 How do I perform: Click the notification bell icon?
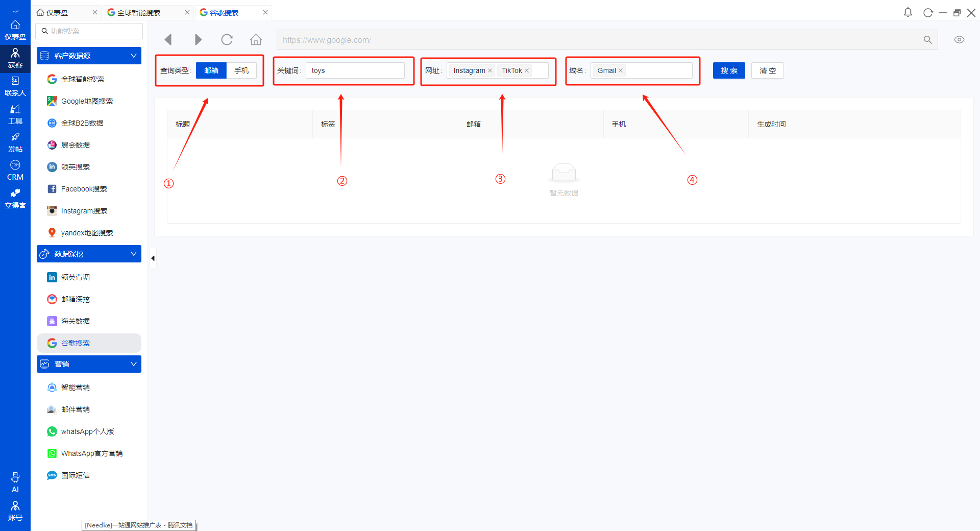pos(908,12)
